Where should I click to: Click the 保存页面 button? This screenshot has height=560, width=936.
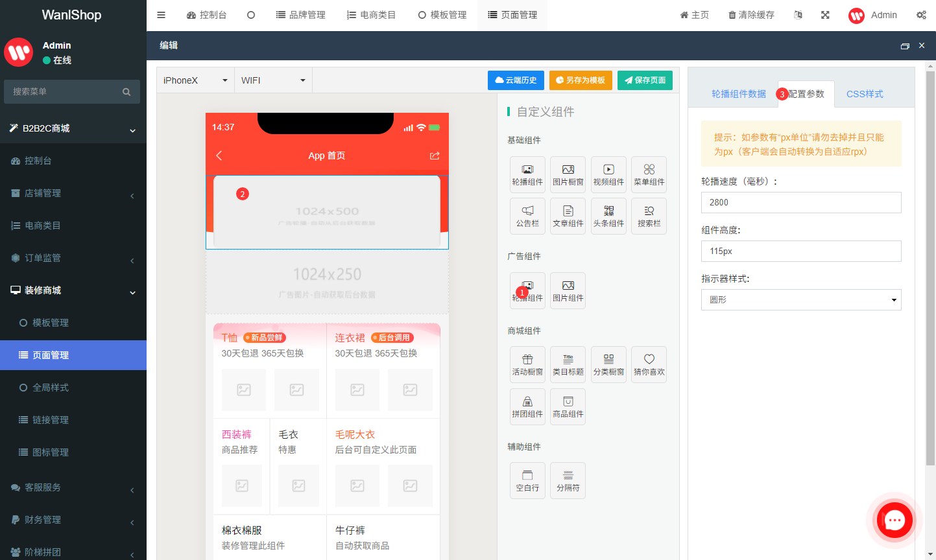(x=645, y=80)
